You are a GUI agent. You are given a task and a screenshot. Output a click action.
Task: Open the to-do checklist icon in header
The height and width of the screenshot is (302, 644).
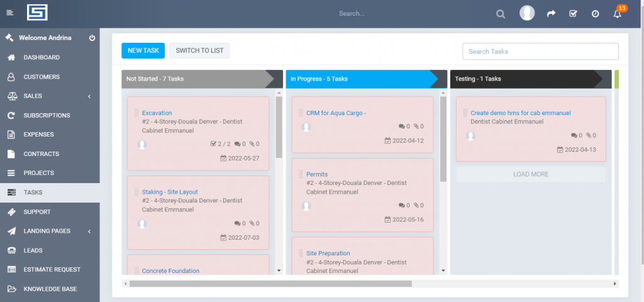[573, 13]
